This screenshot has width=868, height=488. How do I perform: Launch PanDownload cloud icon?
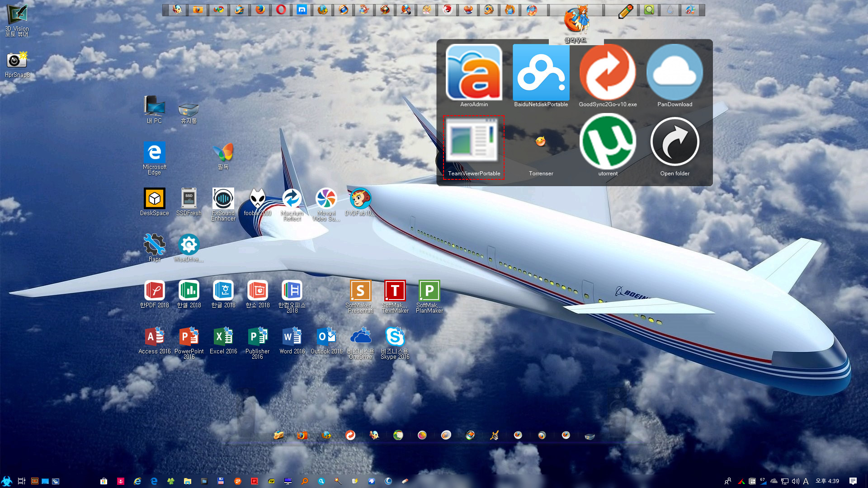675,75
